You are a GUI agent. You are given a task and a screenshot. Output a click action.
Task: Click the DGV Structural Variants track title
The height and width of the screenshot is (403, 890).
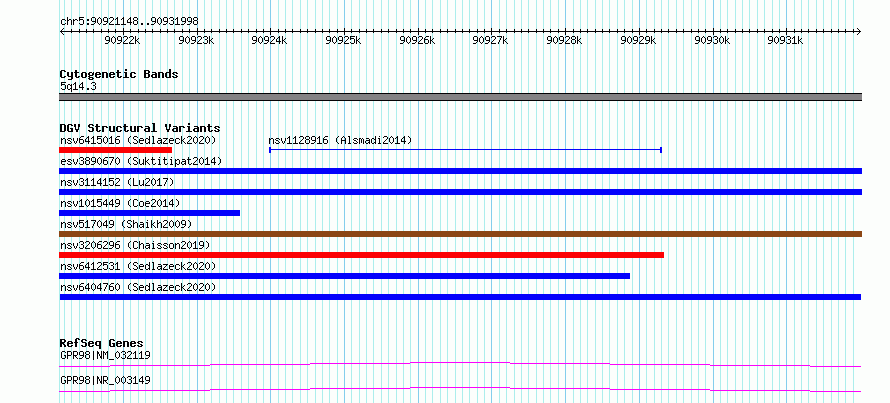tap(140, 128)
